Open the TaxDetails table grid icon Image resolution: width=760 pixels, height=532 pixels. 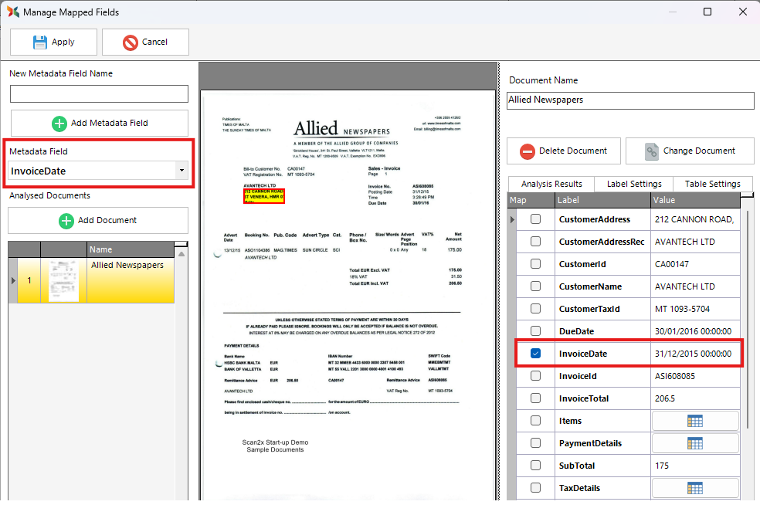(695, 488)
